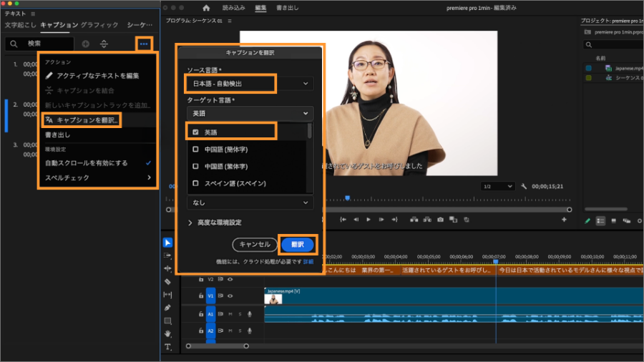The height and width of the screenshot is (362, 644).
Task: Step forward one frame in program monitor
Action: click(x=381, y=220)
